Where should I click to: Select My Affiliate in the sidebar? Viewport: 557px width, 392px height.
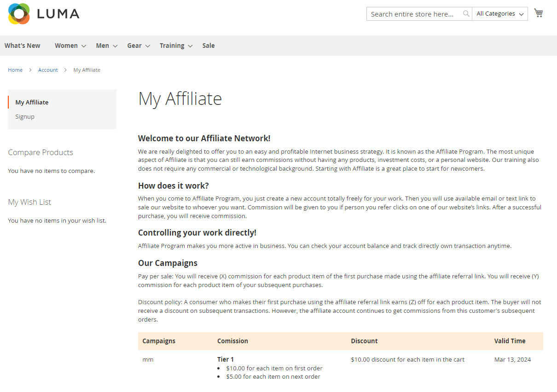point(32,102)
